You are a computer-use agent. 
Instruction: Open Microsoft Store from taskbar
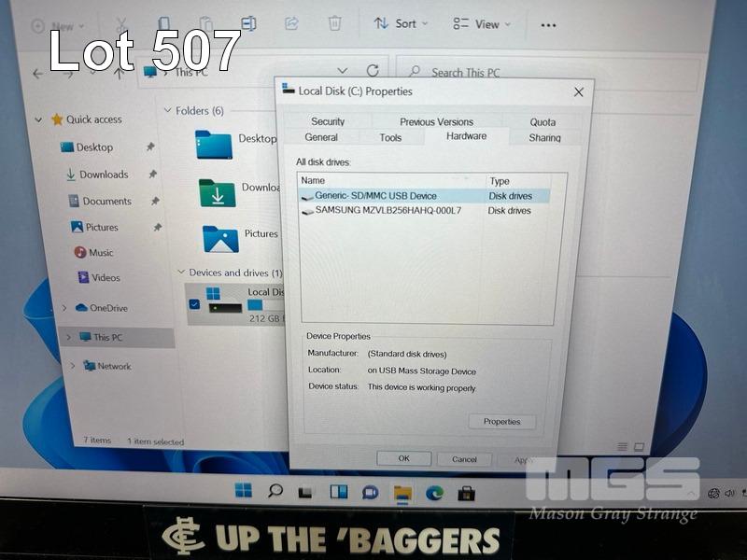[466, 492]
